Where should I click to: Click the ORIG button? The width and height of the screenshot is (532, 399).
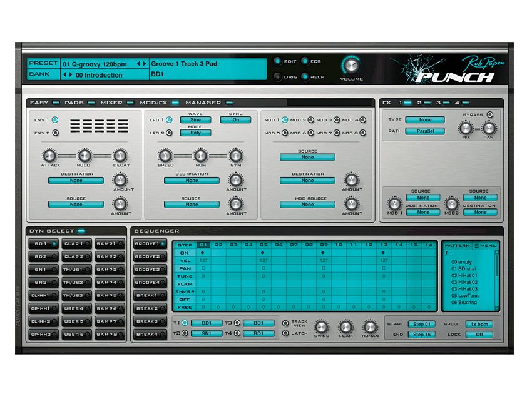pos(277,77)
